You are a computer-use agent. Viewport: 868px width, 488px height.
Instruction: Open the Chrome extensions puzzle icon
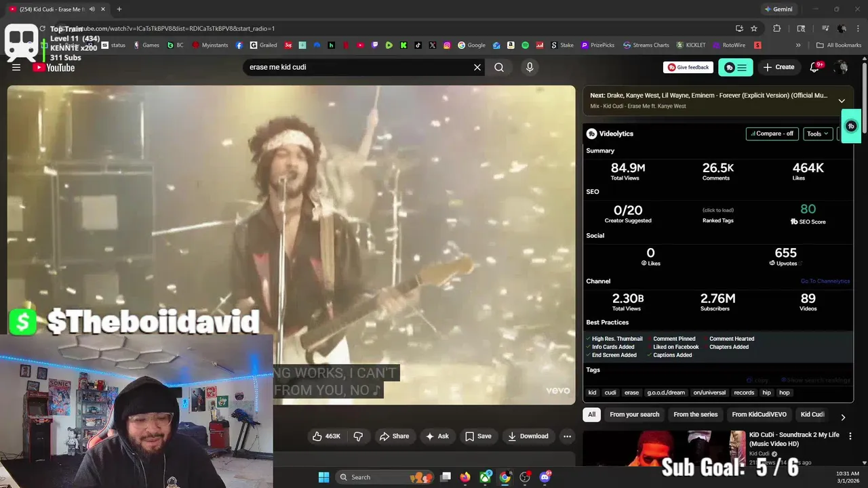pyautogui.click(x=777, y=28)
